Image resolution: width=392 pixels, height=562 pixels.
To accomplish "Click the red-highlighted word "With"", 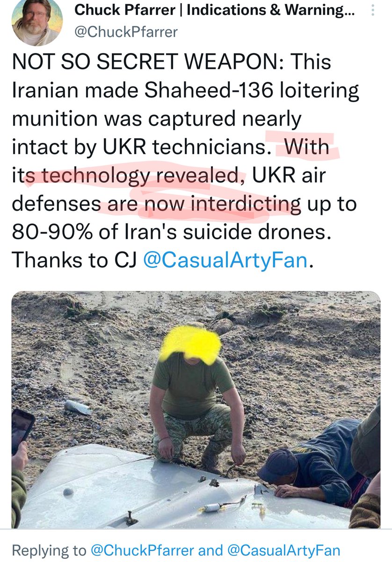I will pyautogui.click(x=306, y=148).
